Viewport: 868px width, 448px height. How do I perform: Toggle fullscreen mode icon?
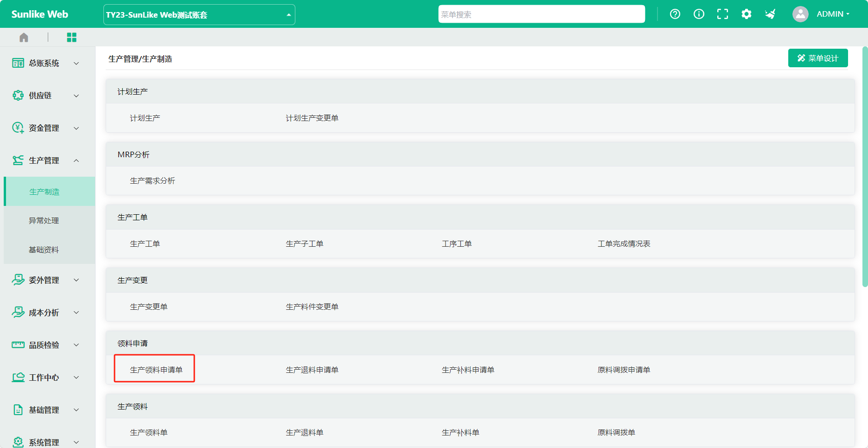pyautogui.click(x=722, y=14)
